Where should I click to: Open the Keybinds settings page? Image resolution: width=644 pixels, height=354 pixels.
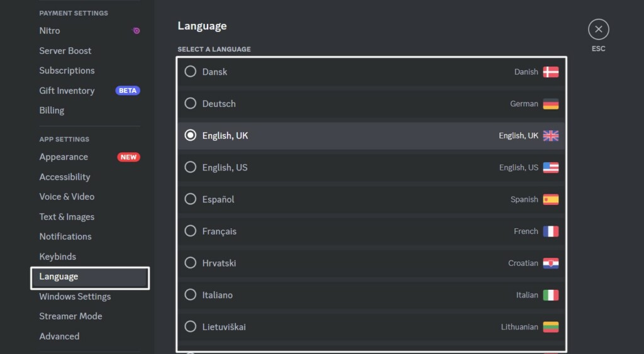[57, 257]
